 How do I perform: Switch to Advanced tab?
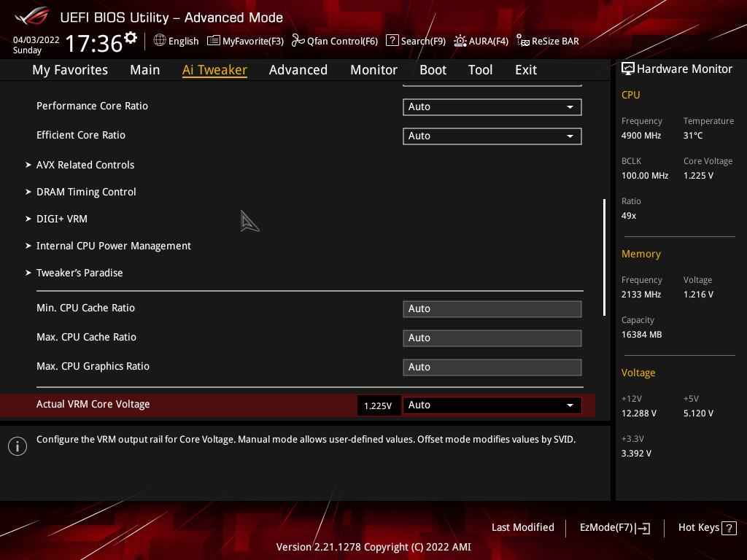point(298,70)
